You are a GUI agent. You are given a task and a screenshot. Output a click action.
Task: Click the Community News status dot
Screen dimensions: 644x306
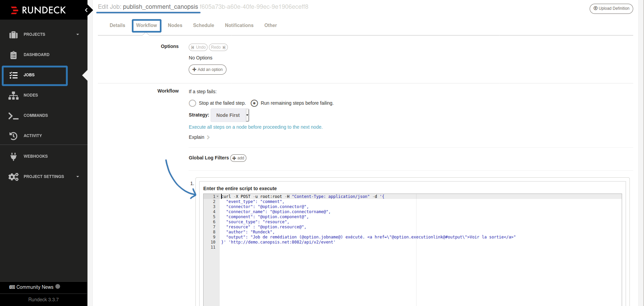click(x=58, y=286)
